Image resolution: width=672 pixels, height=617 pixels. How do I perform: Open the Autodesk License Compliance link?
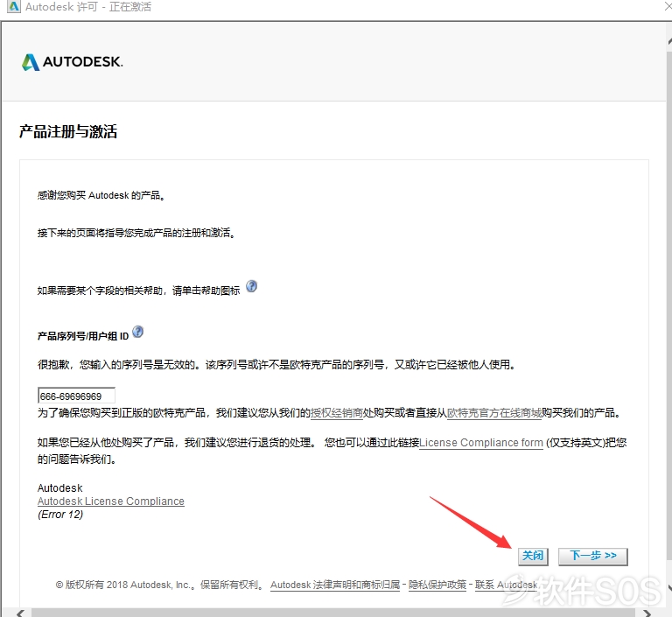pyautogui.click(x=111, y=501)
